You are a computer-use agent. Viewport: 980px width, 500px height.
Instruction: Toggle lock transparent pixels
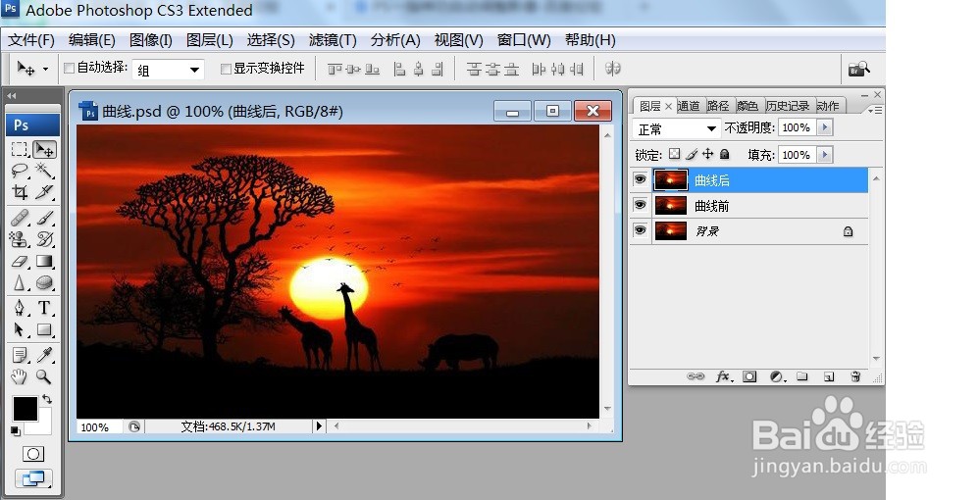point(674,154)
